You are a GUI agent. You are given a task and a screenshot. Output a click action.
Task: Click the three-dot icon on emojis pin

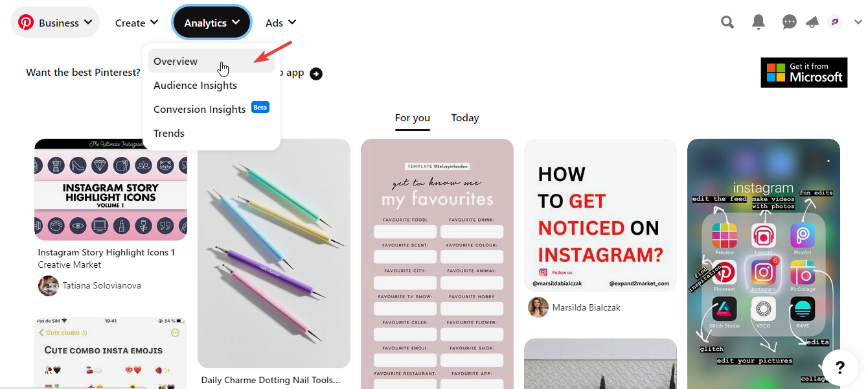175,333
